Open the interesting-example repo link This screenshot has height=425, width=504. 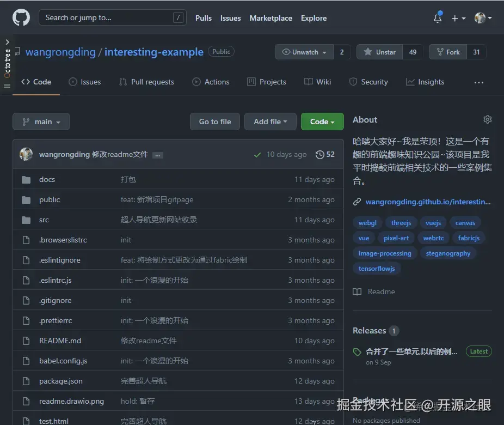click(154, 52)
